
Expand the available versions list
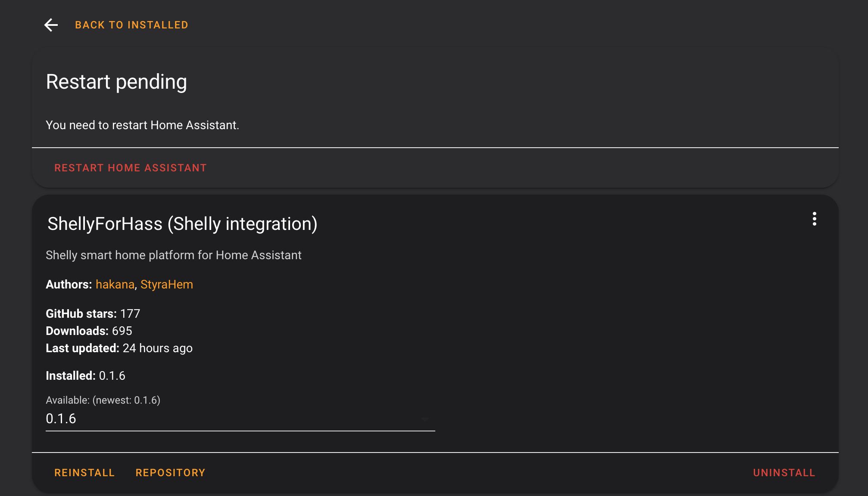coord(424,419)
